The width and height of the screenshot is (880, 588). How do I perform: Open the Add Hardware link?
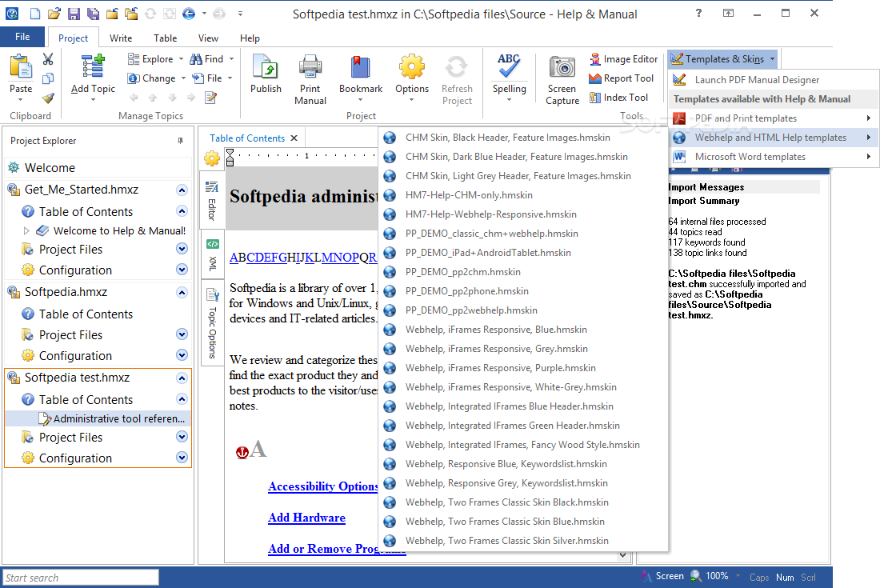tap(306, 518)
